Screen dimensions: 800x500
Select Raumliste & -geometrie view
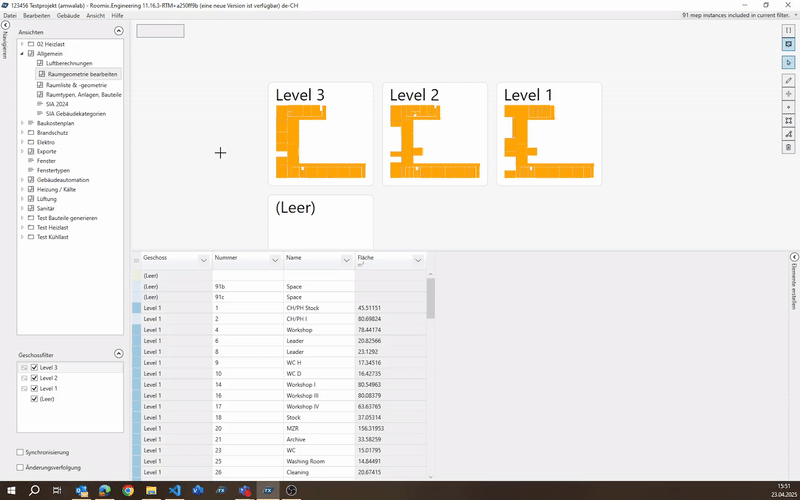(x=83, y=85)
